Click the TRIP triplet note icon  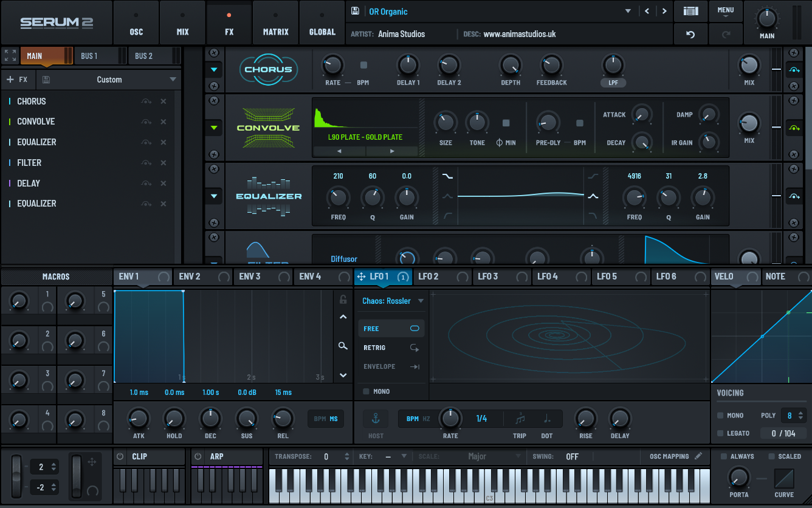(520, 419)
